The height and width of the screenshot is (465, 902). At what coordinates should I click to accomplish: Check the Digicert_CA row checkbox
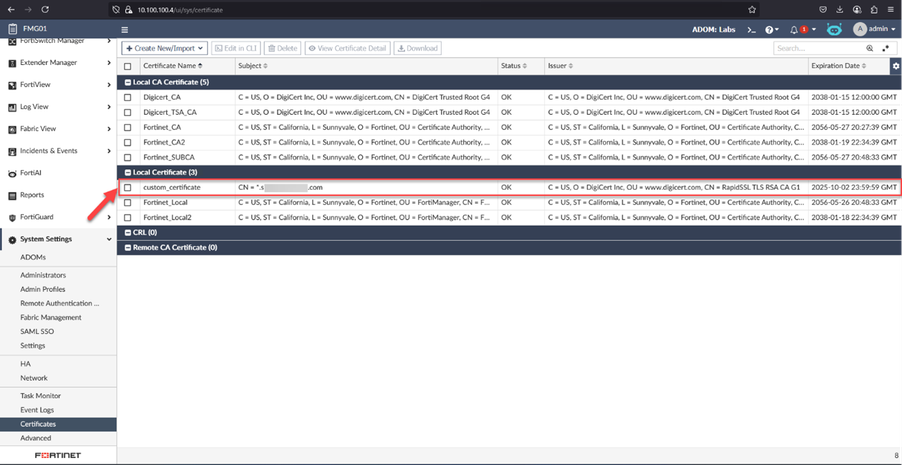click(128, 97)
